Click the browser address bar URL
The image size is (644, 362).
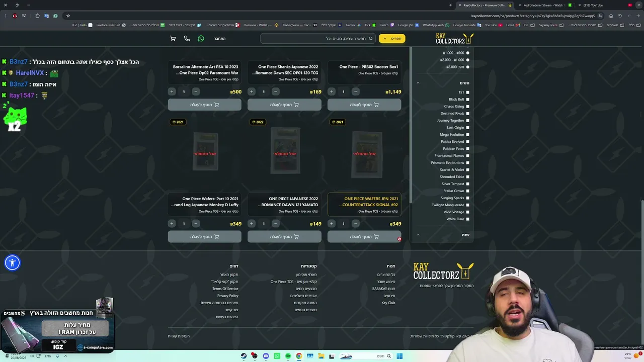(x=533, y=16)
